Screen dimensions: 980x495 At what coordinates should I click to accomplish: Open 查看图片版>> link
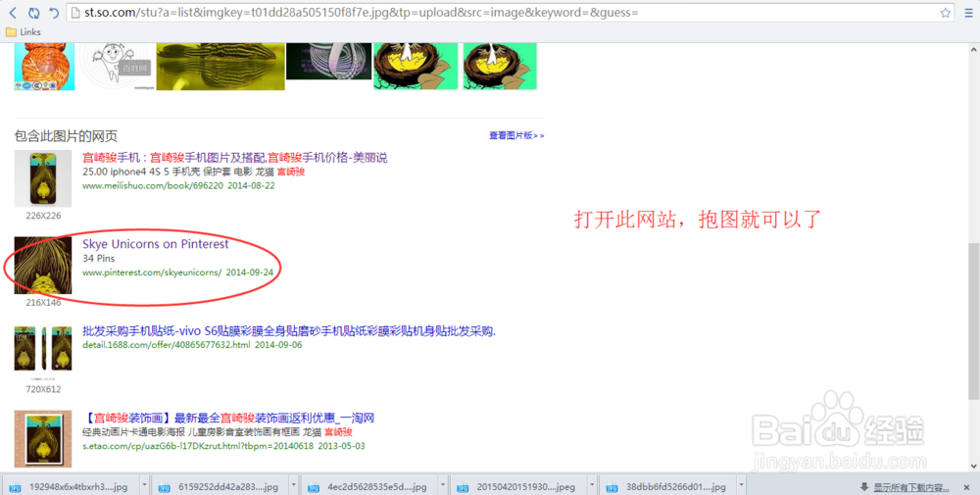click(x=516, y=135)
